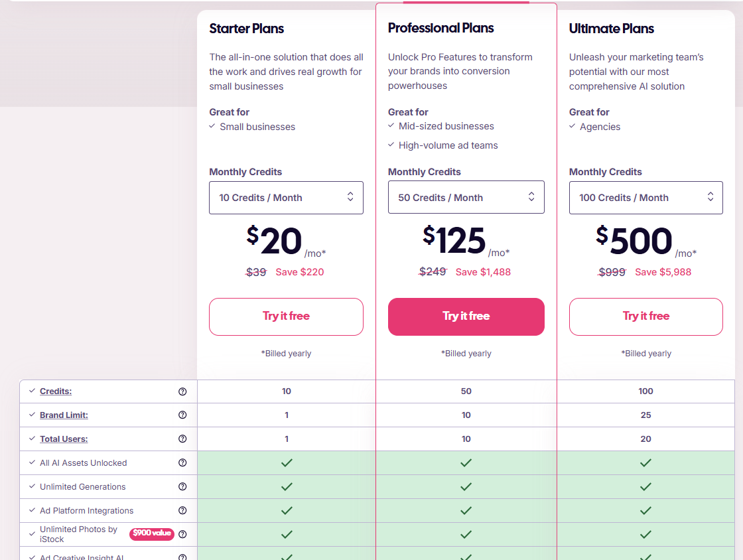Click Ultimate checkmark in All AI Assets row
743x560 pixels.
pos(646,463)
